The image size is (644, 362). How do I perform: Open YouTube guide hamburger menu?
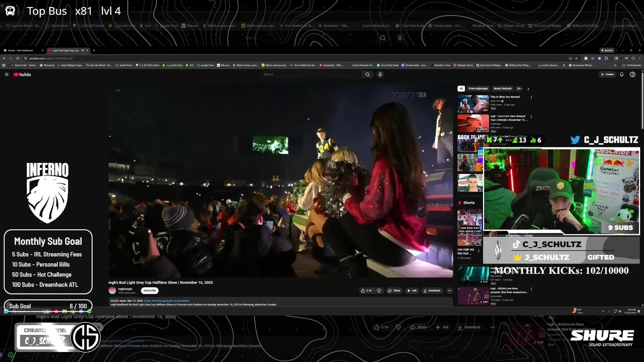[7, 74]
